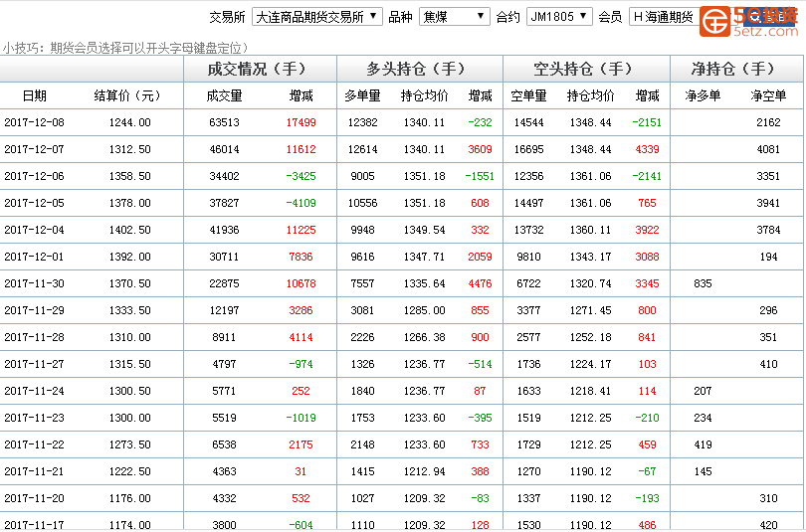This screenshot has width=806, height=532.
Task: Click long average price 1349.54
Action: tap(424, 230)
